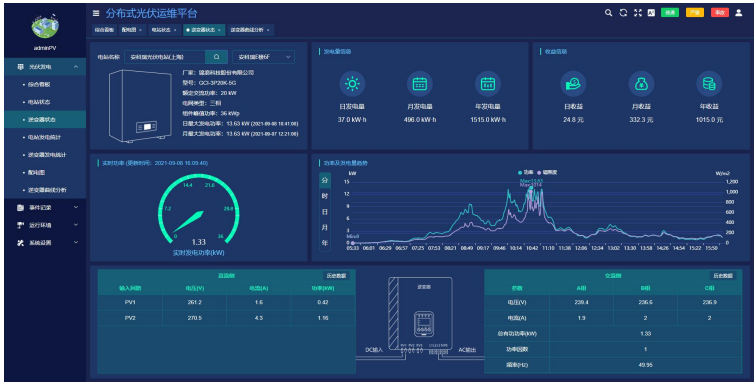The width and height of the screenshot is (756, 387).
Task: Click the monthly income money bag icon
Action: tap(641, 84)
